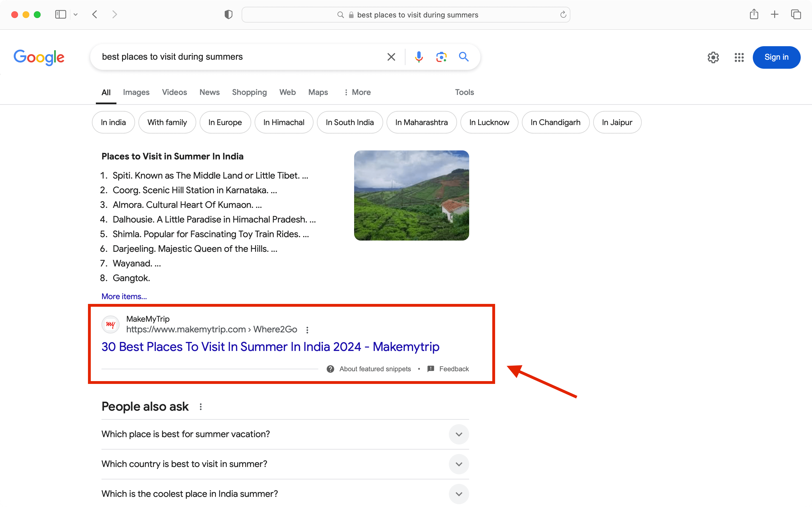Viewport: 812px width, 507px height.
Task: Click the search magnifier icon
Action: coord(464,57)
